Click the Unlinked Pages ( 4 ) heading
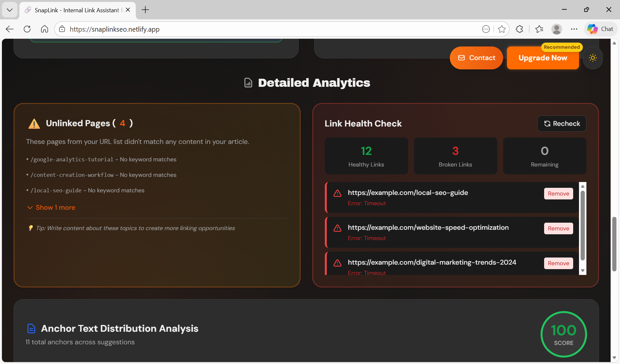 (89, 123)
